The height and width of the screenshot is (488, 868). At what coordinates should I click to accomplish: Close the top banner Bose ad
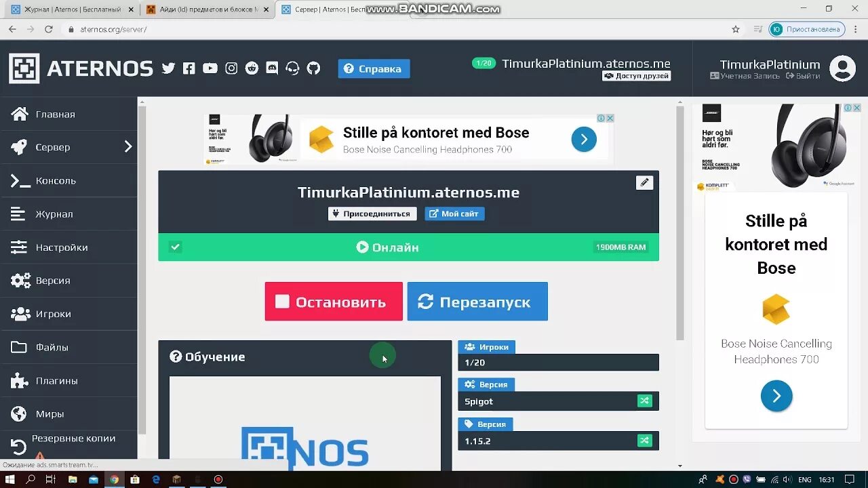(x=610, y=118)
